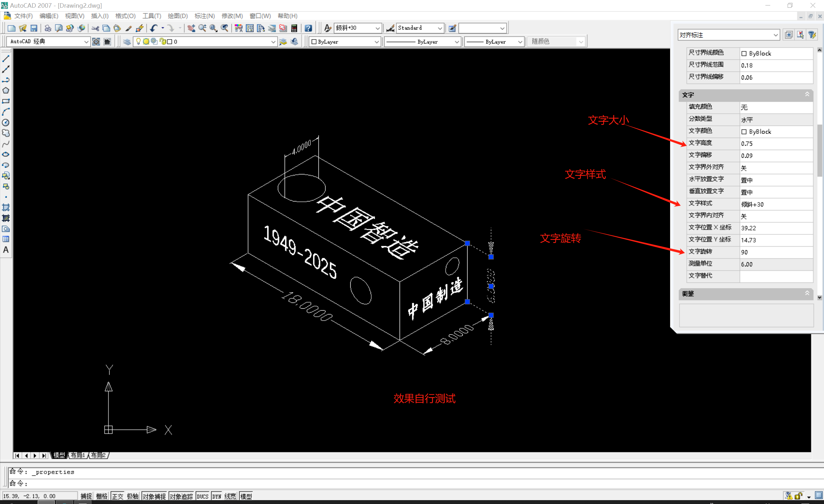
Task: Click the Pan realtime hand icon
Action: [x=191, y=28]
